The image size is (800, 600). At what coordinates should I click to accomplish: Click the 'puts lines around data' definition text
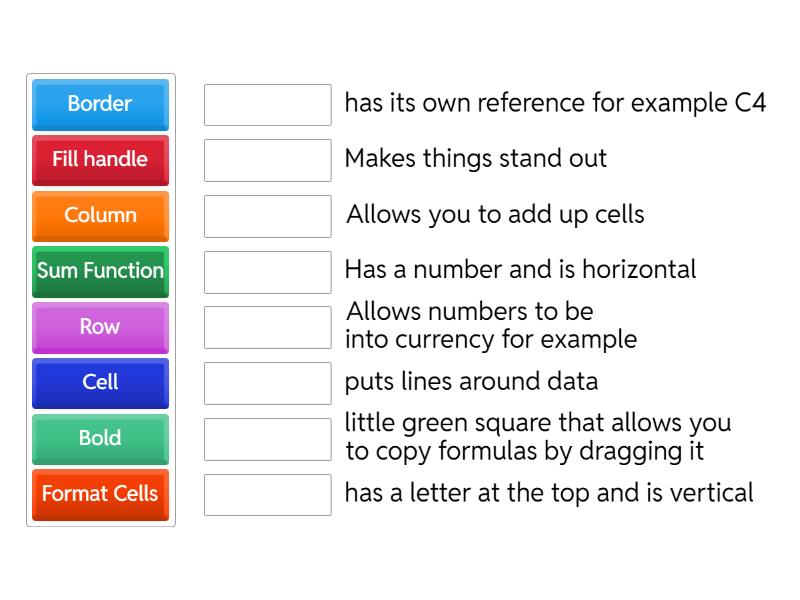pyautogui.click(x=471, y=381)
